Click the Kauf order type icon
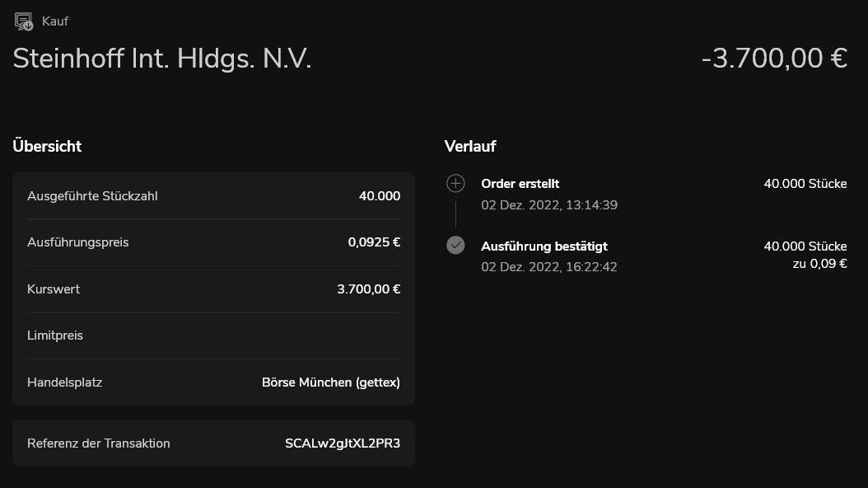 [24, 21]
